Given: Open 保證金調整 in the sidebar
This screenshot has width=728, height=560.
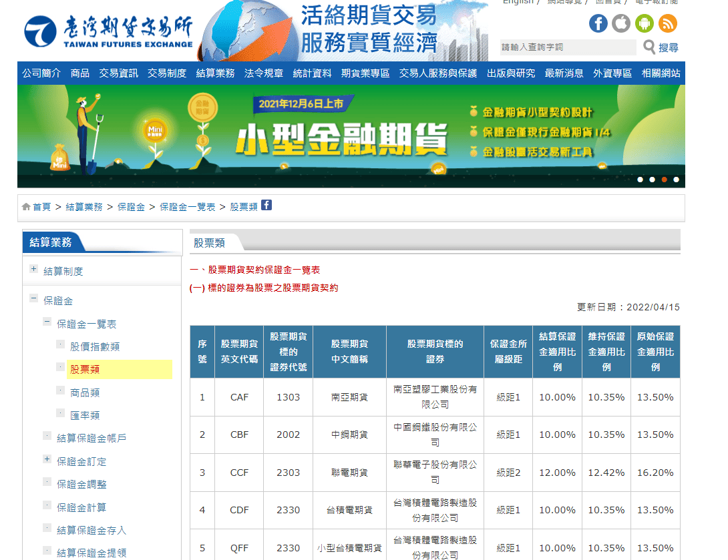Looking at the screenshot, I should (81, 485).
